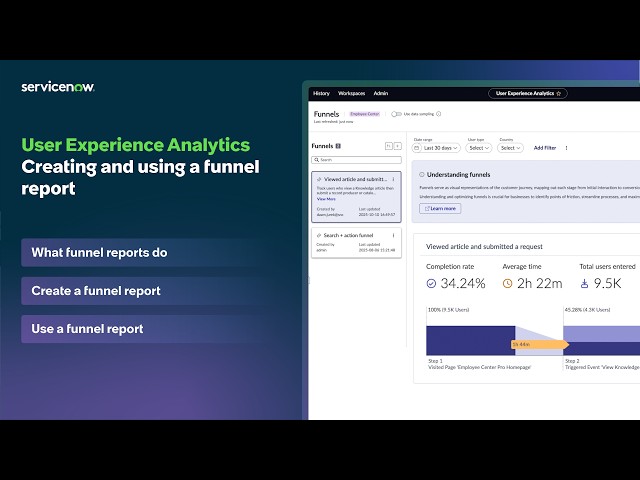This screenshot has height=480, width=640.
Task: Click the ServiceNow logo
Action: pyautogui.click(x=58, y=87)
